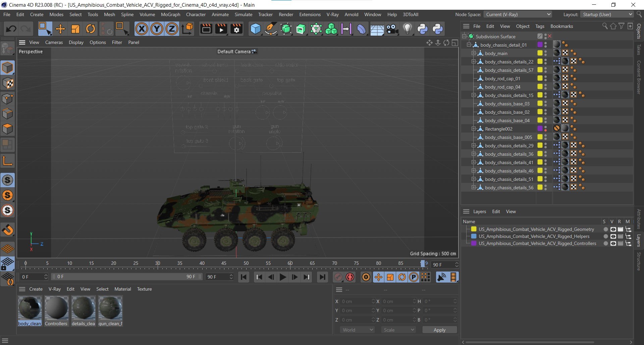Screen dimensions: 644x345
Task: Expand Rectangle002 node
Action: click(x=474, y=129)
